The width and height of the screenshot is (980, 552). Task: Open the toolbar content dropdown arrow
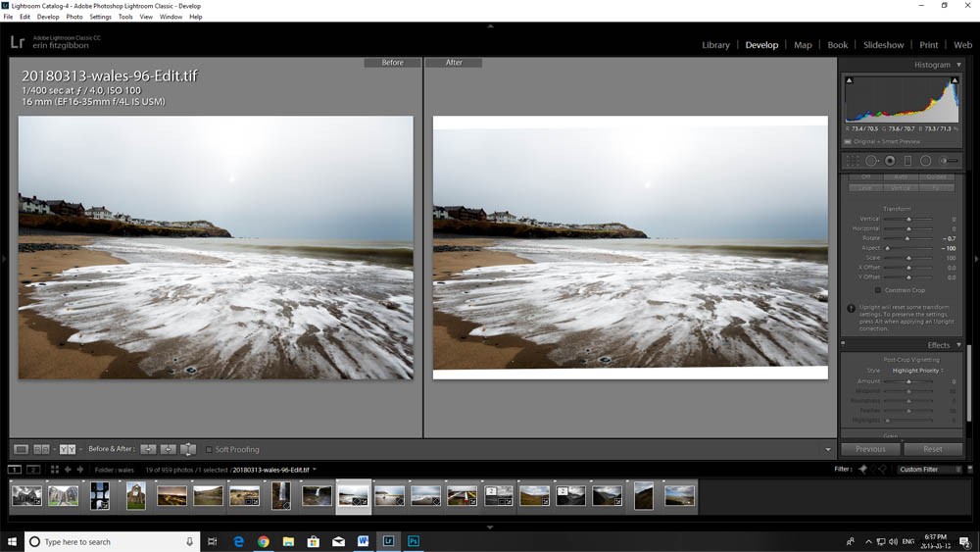point(828,449)
